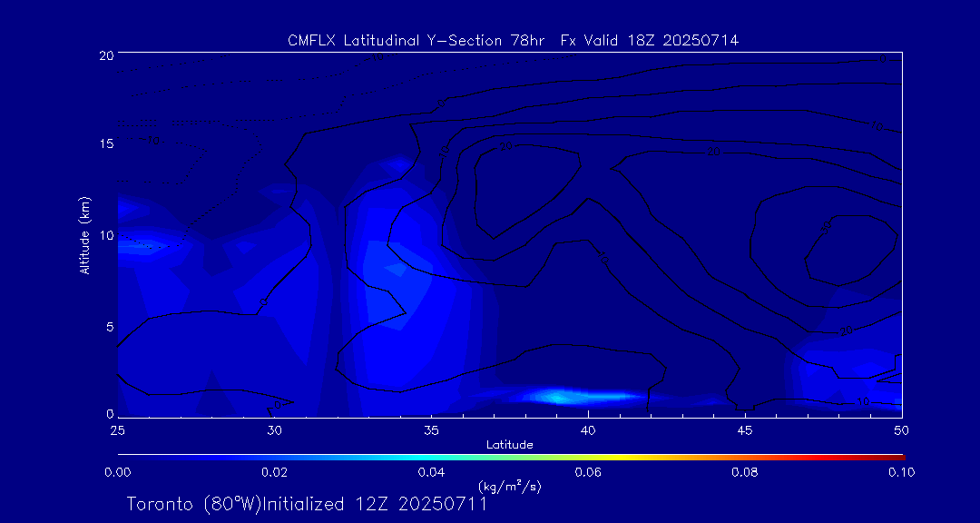Click the "Toronto (80°W)Initialized 12Z 20250711" footer text

pyautogui.click(x=307, y=504)
